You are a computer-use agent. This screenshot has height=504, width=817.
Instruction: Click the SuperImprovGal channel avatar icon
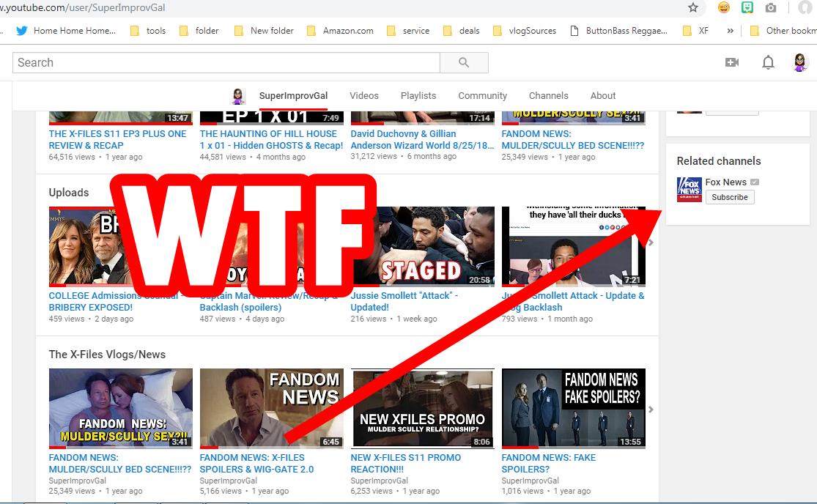(x=238, y=96)
